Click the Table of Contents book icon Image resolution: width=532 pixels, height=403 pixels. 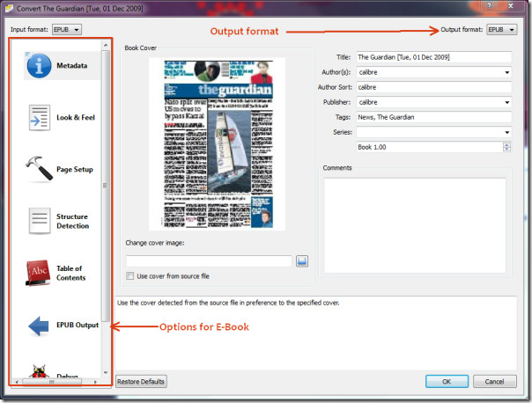tap(38, 273)
